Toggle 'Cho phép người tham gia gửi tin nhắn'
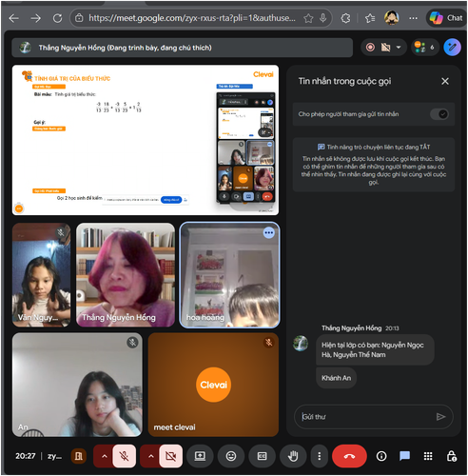This screenshot has width=468, height=476. pos(439,114)
